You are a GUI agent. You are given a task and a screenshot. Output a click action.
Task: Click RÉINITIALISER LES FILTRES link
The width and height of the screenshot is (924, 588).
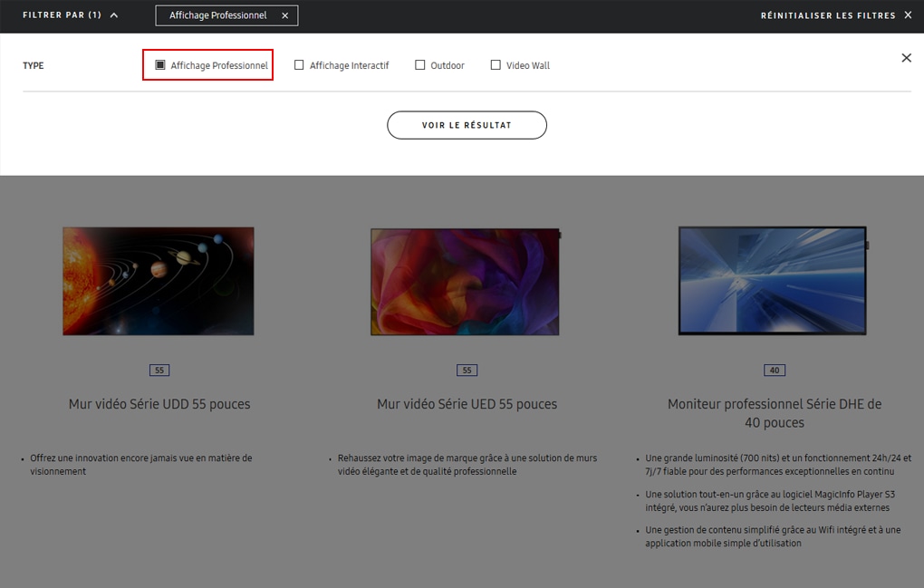click(827, 15)
